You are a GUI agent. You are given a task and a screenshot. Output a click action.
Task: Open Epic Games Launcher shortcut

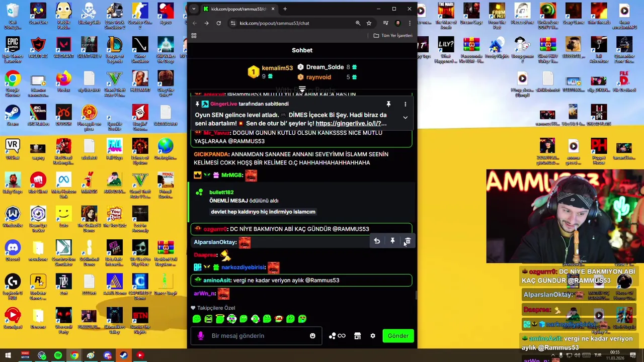(x=13, y=50)
